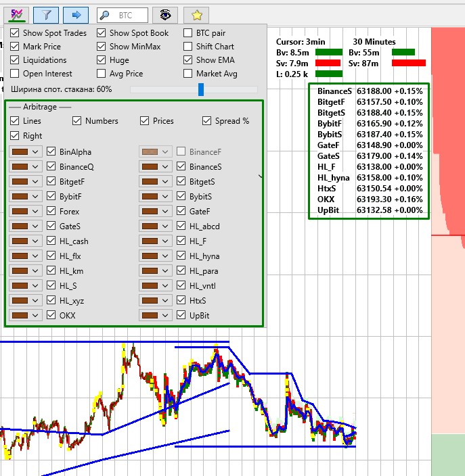Open color dropdown for BinAlpha
The width and height of the screenshot is (465, 476).
pyautogui.click(x=35, y=151)
